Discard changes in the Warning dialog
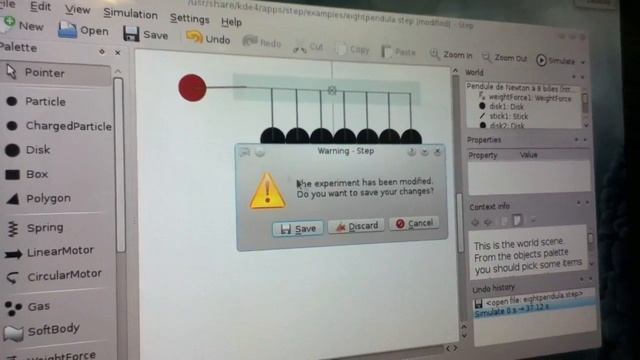Image resolution: width=640 pixels, height=360 pixels. pos(356,226)
